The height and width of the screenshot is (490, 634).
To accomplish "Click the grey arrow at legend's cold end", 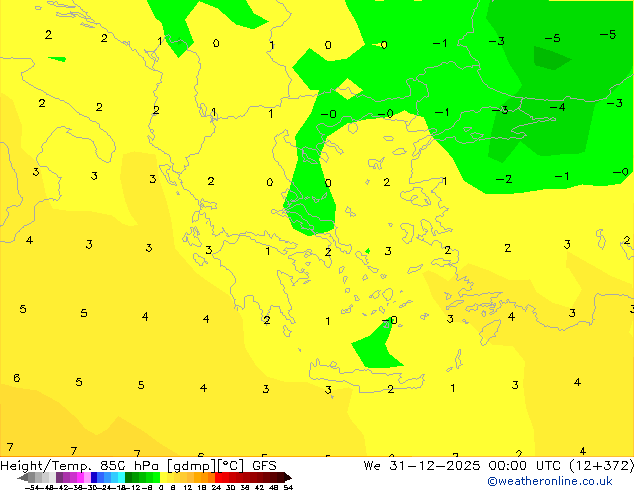I will tap(23, 477).
